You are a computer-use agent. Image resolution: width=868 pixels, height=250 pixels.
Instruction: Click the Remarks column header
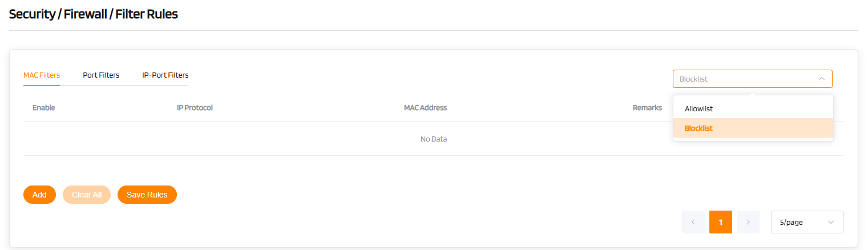tap(647, 108)
